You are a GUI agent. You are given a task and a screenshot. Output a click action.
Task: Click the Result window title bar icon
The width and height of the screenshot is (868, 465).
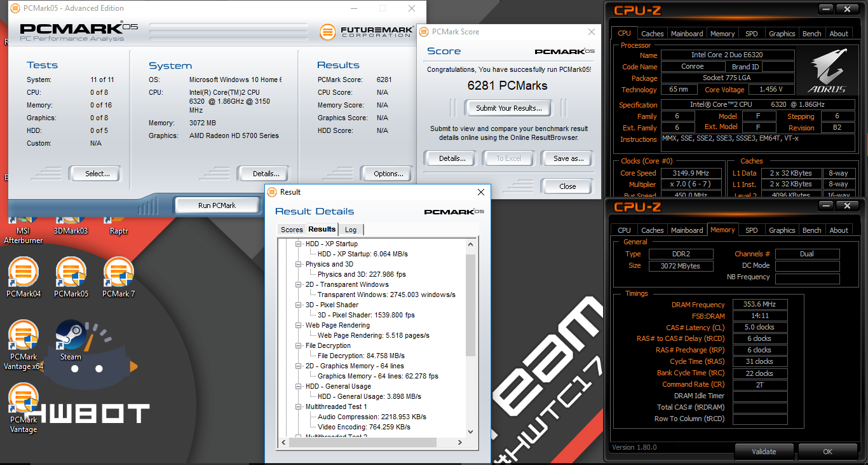coord(271,192)
